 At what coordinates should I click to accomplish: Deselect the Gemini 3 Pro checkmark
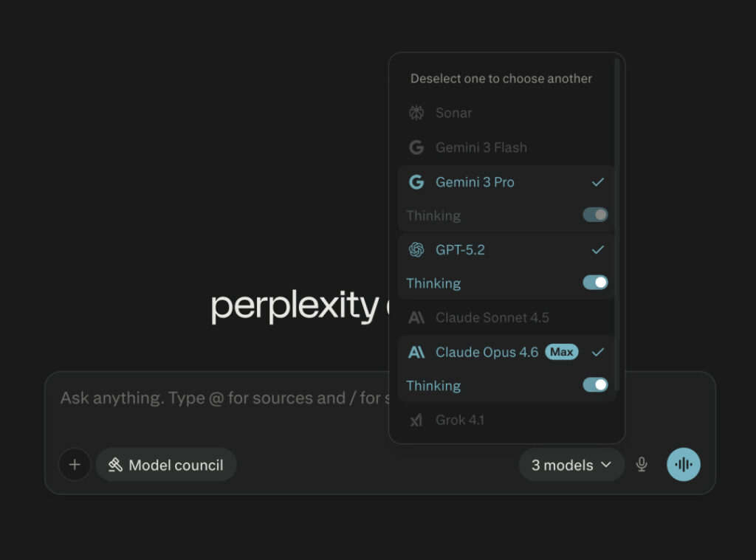click(598, 182)
